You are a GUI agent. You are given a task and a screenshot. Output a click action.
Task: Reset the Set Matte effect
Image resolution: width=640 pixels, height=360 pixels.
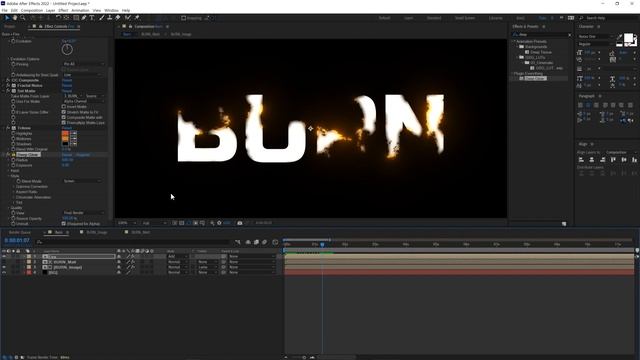coord(67,91)
